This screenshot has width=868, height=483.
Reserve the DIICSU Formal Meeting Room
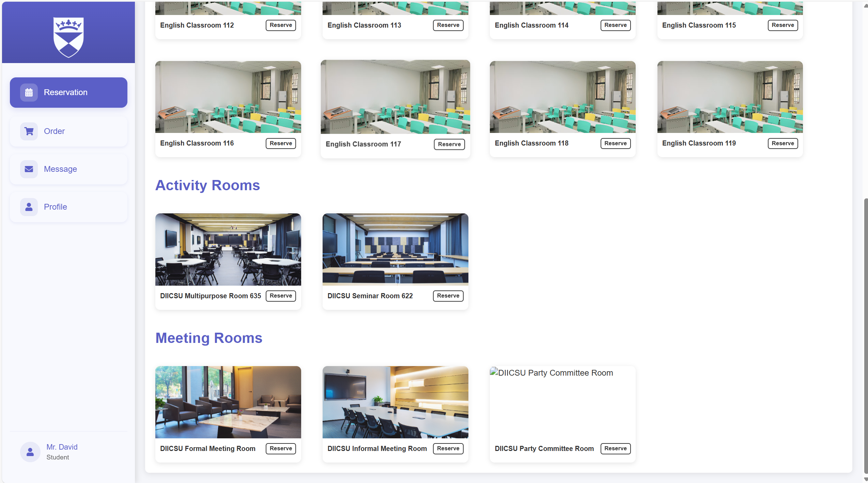[280, 448]
